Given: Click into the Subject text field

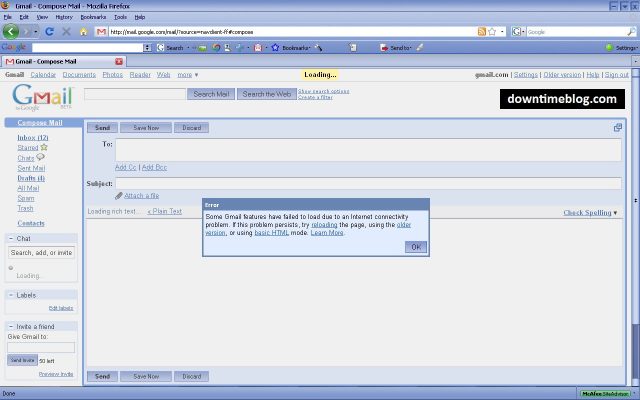Looking at the screenshot, I should coord(367,184).
